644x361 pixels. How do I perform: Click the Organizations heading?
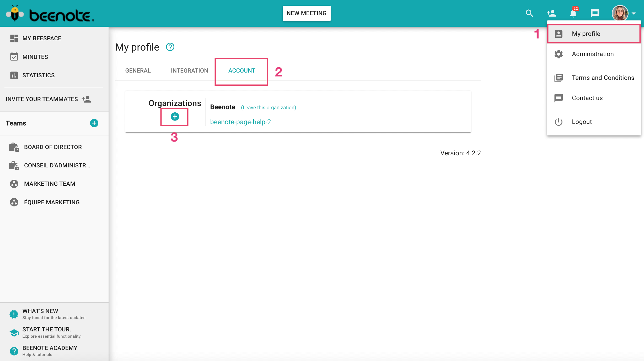click(175, 103)
